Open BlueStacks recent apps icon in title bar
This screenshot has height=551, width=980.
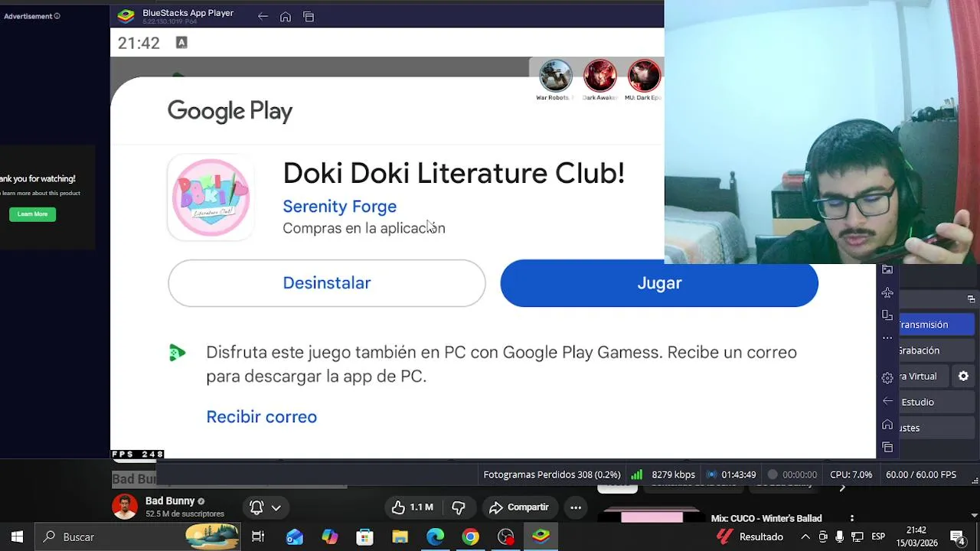[x=309, y=17]
